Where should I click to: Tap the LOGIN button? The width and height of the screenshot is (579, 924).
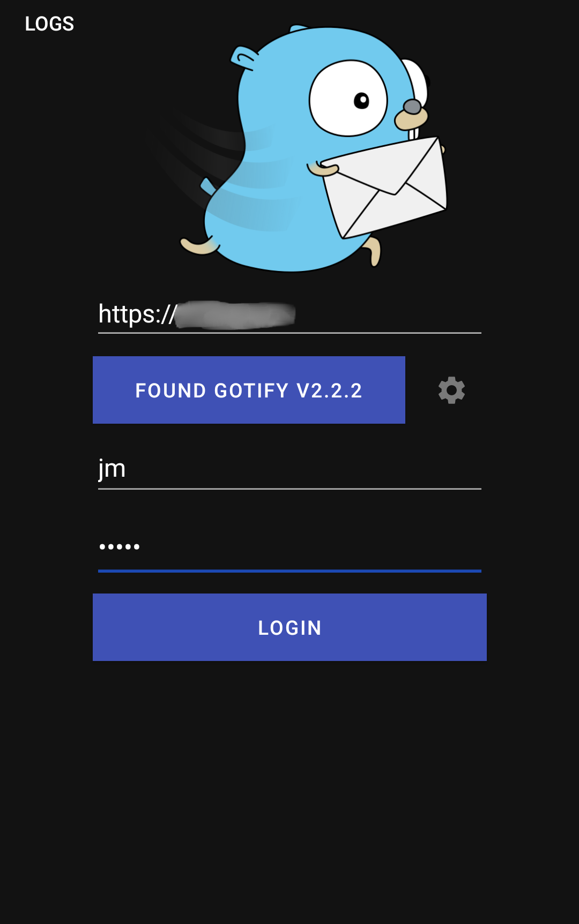pos(289,627)
